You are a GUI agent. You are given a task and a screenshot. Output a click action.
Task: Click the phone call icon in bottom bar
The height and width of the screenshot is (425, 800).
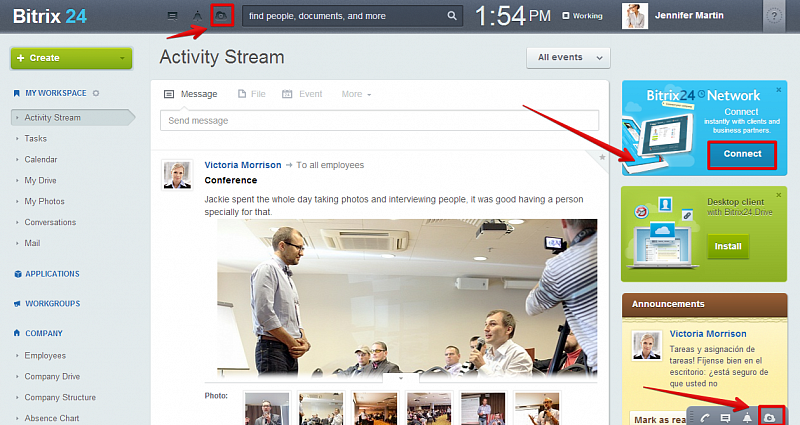[x=705, y=418]
